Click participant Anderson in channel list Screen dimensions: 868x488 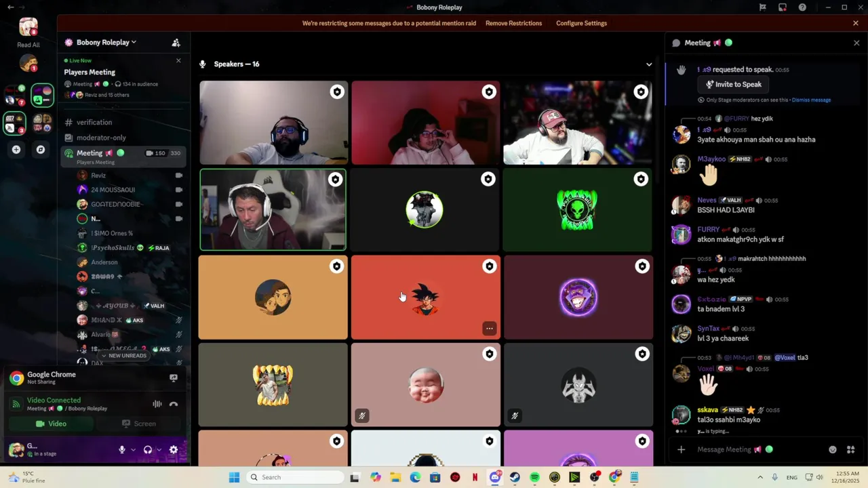[x=104, y=262]
